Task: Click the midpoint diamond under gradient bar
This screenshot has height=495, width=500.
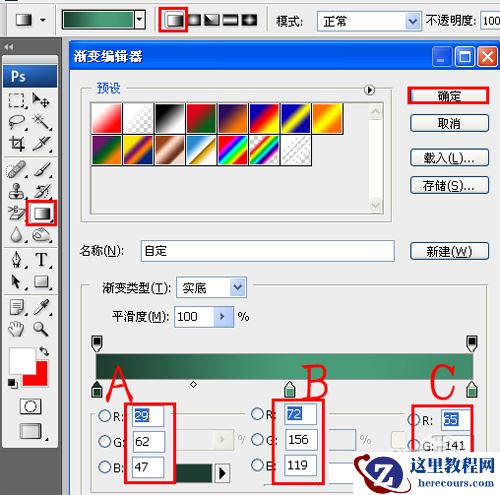Action: (193, 385)
